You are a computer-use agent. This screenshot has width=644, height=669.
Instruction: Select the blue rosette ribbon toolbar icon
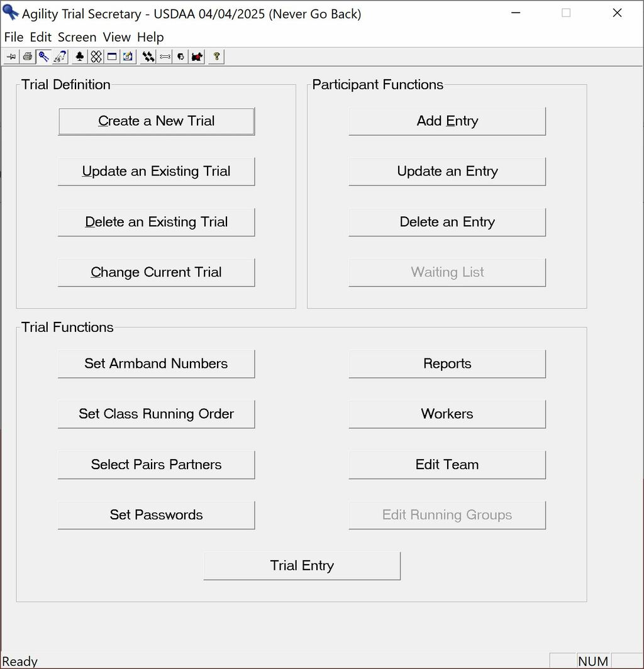click(x=43, y=57)
